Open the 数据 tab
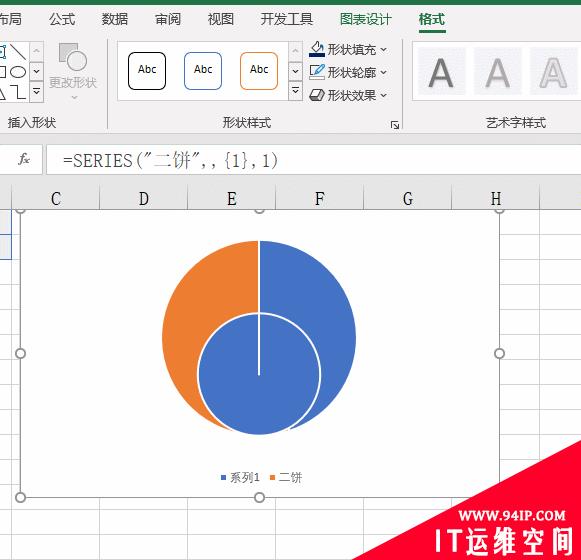This screenshot has width=581, height=560. pyautogui.click(x=115, y=19)
